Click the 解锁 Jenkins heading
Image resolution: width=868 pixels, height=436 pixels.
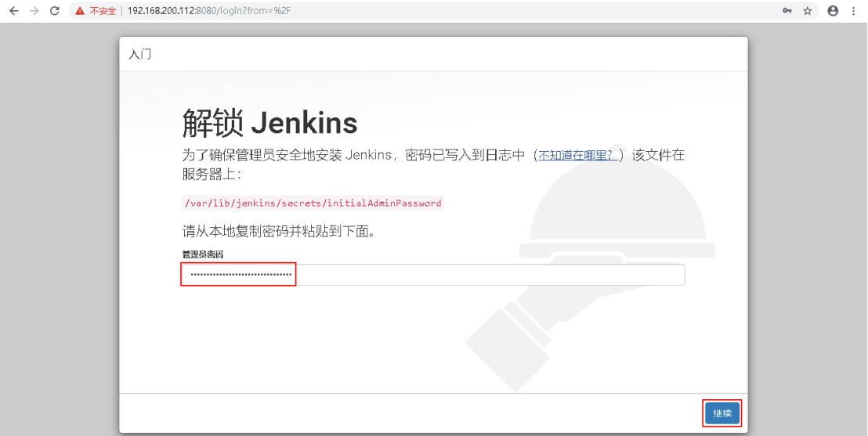269,122
